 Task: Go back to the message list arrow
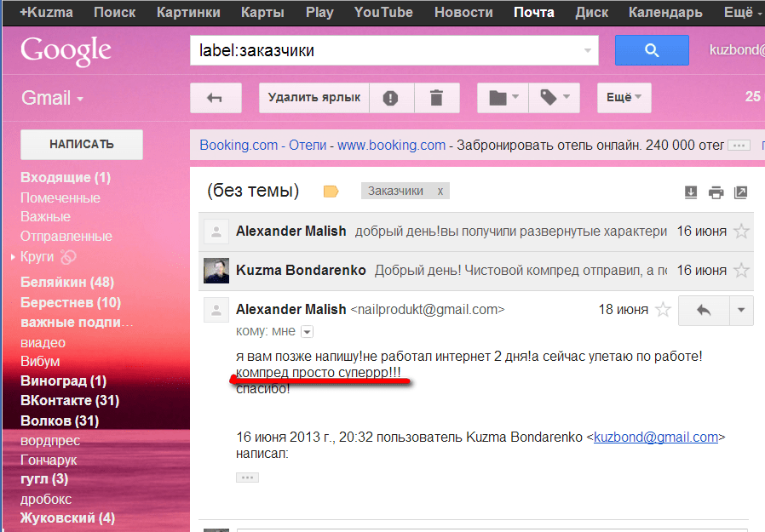pyautogui.click(x=216, y=98)
